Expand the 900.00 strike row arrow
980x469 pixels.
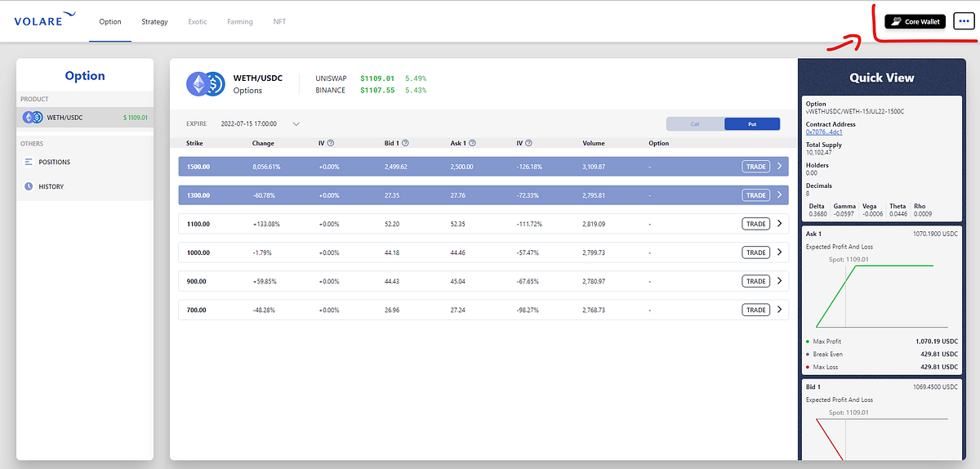click(779, 281)
